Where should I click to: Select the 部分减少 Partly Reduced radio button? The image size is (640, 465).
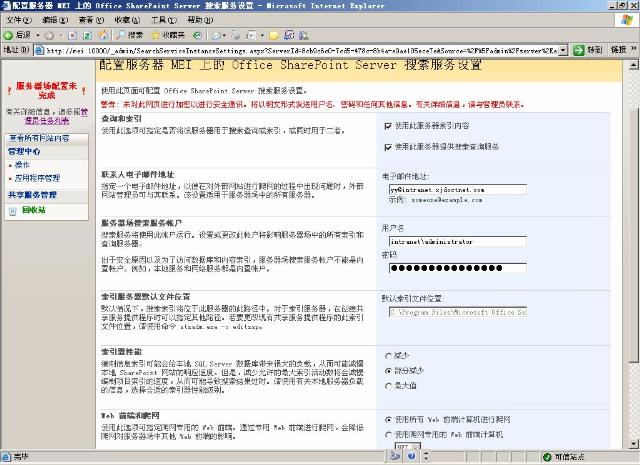click(389, 371)
